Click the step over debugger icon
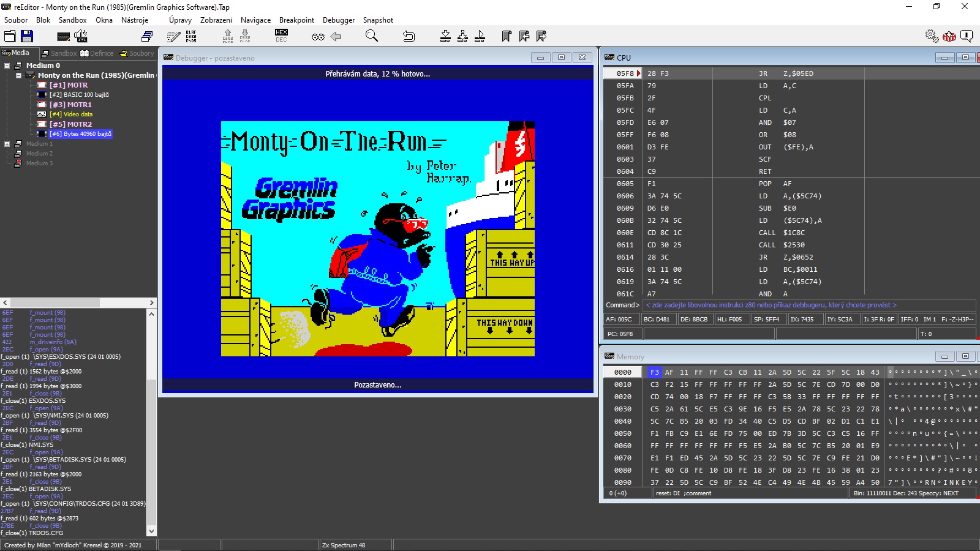 point(462,36)
